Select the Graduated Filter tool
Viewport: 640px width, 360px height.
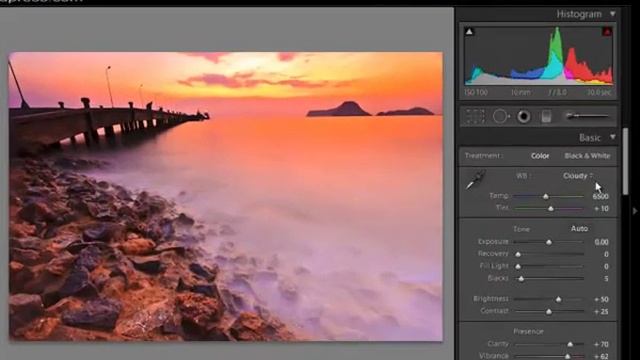click(546, 117)
